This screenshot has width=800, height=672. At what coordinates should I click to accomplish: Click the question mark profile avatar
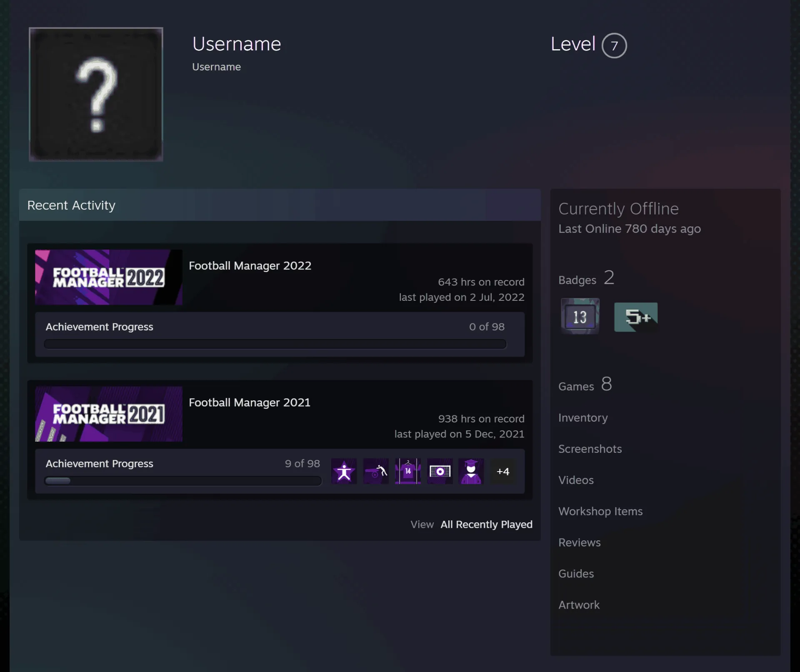click(x=96, y=94)
